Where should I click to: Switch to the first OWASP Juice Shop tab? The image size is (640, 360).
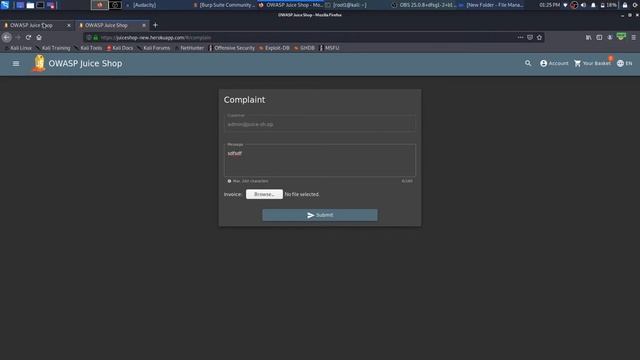(37, 25)
